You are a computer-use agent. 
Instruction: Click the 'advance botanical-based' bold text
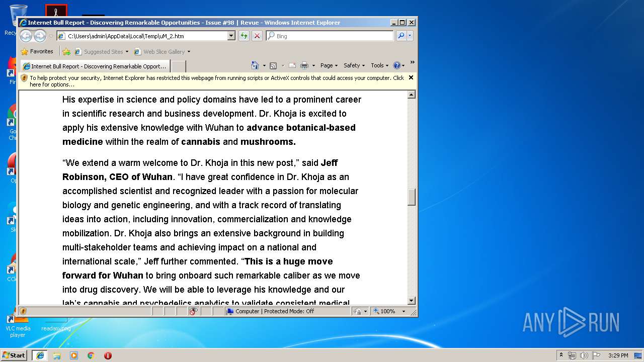click(x=301, y=128)
